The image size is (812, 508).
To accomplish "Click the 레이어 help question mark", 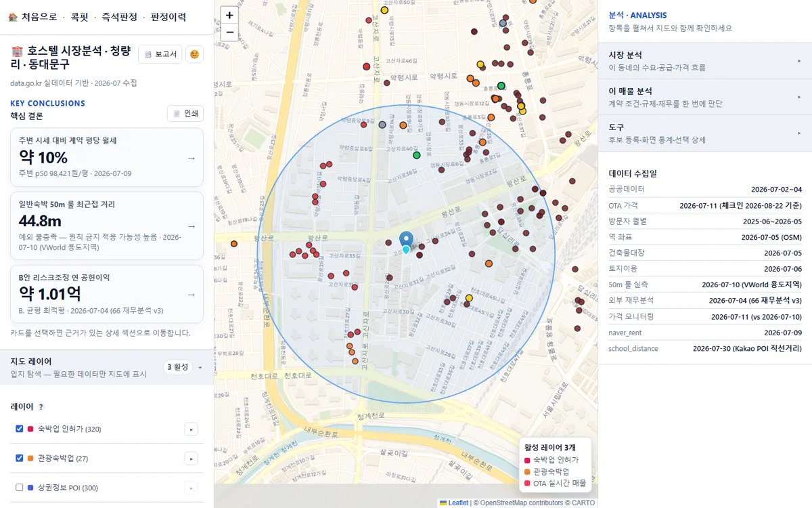I will point(41,407).
